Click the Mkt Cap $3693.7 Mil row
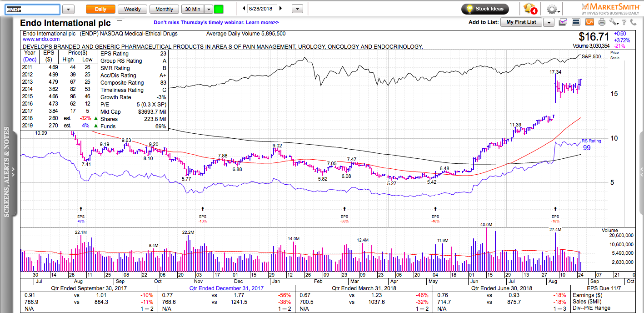 [133, 112]
